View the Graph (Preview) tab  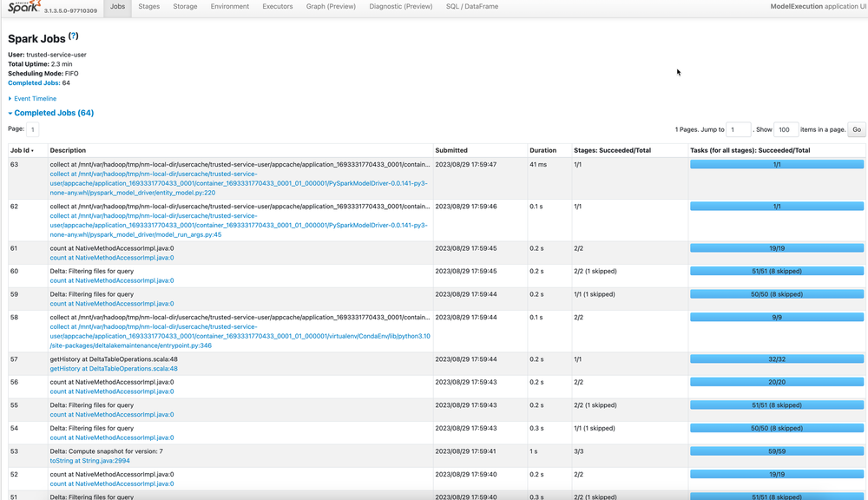tap(332, 6)
